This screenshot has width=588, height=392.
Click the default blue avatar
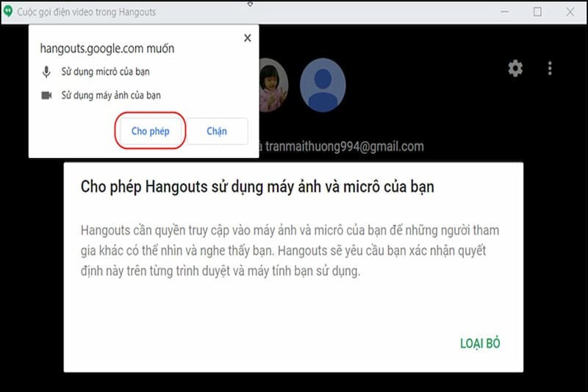click(323, 85)
